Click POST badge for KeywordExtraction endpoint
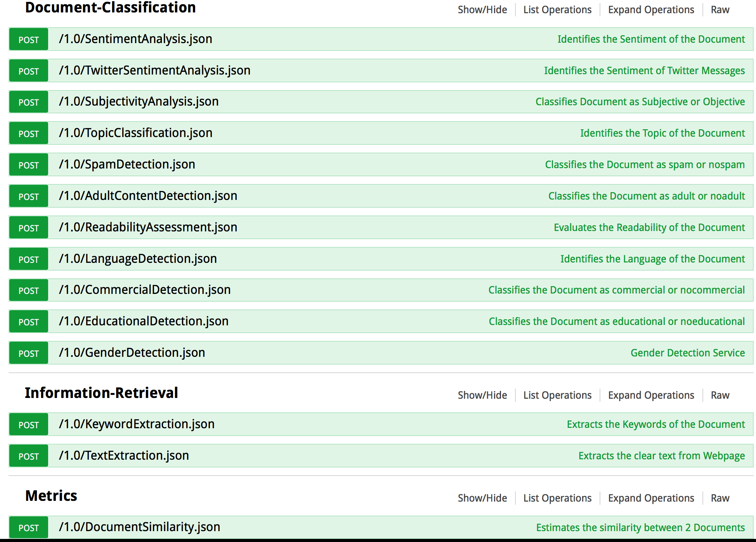Image resolution: width=756 pixels, height=542 pixels. [29, 424]
